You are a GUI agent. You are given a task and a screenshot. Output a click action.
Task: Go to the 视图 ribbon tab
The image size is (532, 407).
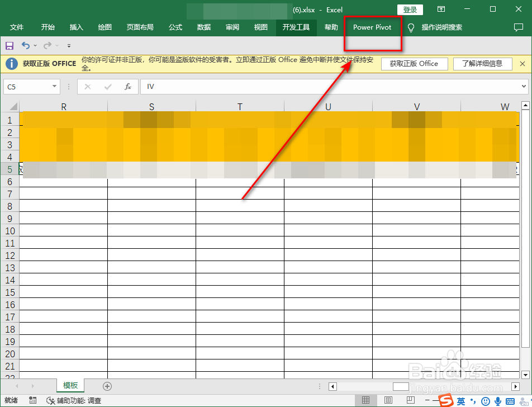coord(261,27)
